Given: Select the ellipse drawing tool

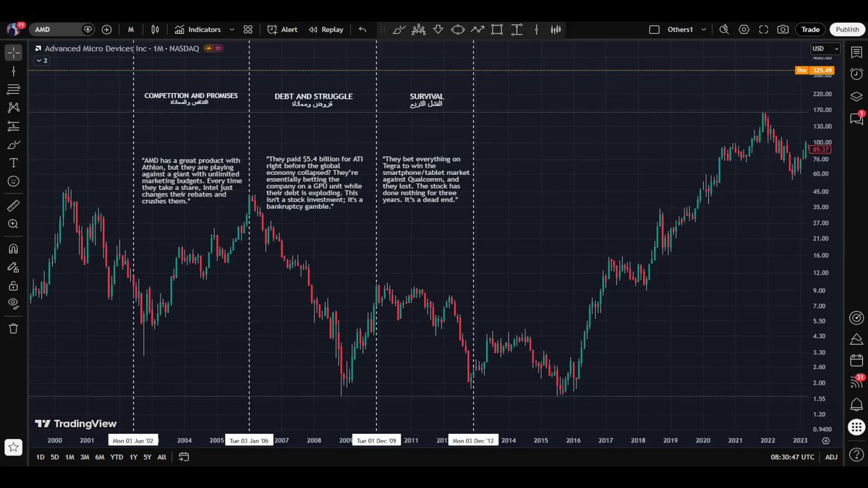Looking at the screenshot, I should click(458, 30).
